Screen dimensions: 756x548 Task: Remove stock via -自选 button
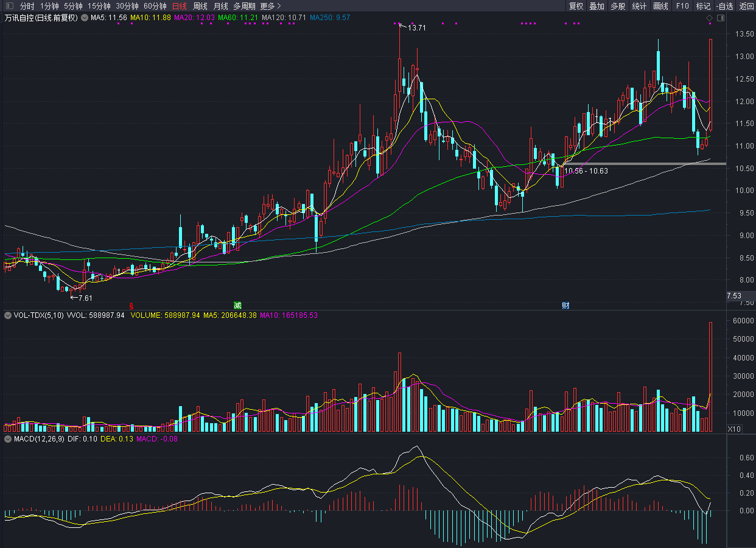click(725, 6)
